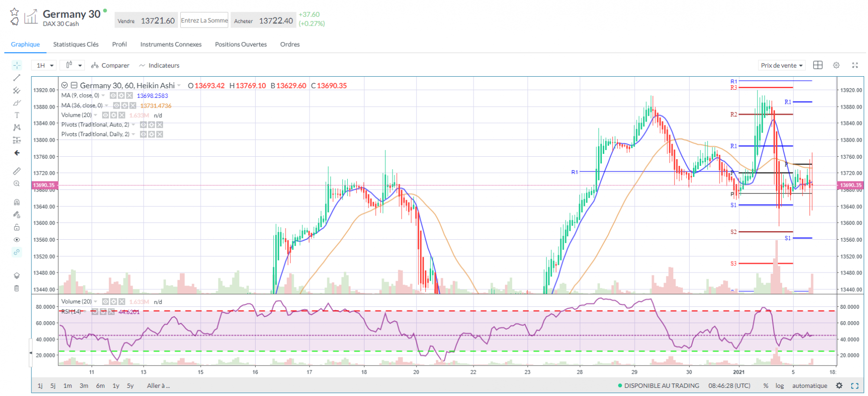This screenshot has height=396, width=868.
Task: Click the Vendre 13721.60 button
Action: (x=146, y=20)
